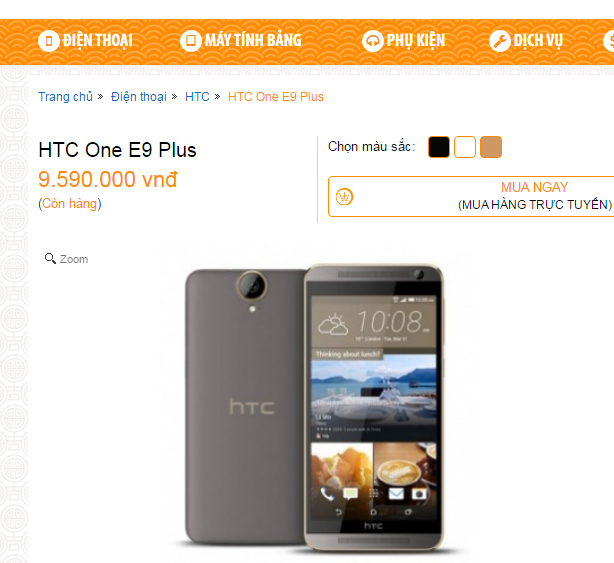Screen dimensions: 614x563
Task: Click MUA NGAY buy online button
Action: pos(471,196)
